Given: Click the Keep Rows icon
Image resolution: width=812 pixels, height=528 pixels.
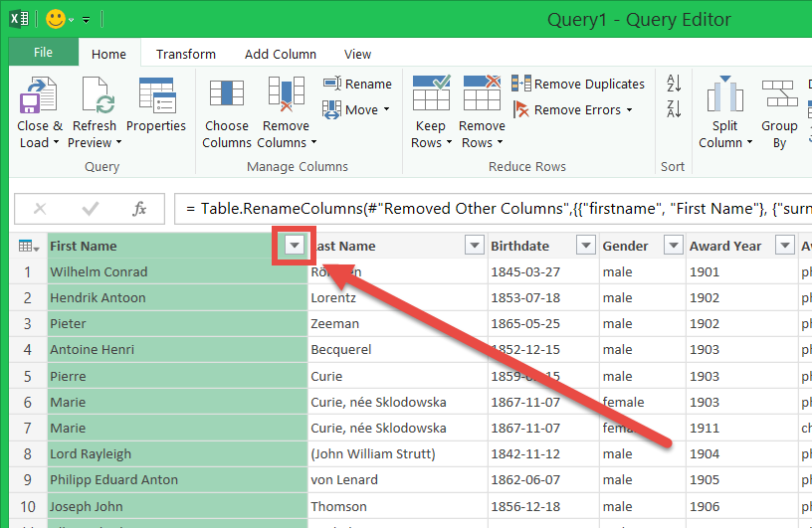Looking at the screenshot, I should 430,97.
